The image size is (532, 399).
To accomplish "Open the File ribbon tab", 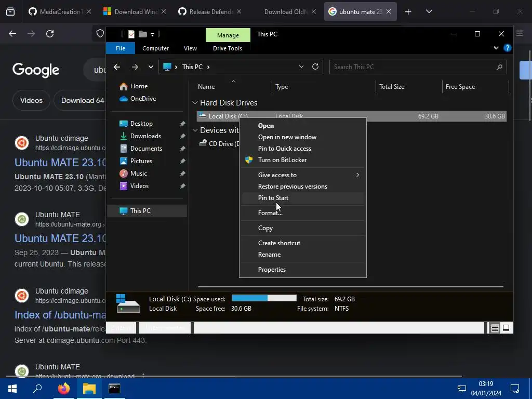I will [x=121, y=48].
